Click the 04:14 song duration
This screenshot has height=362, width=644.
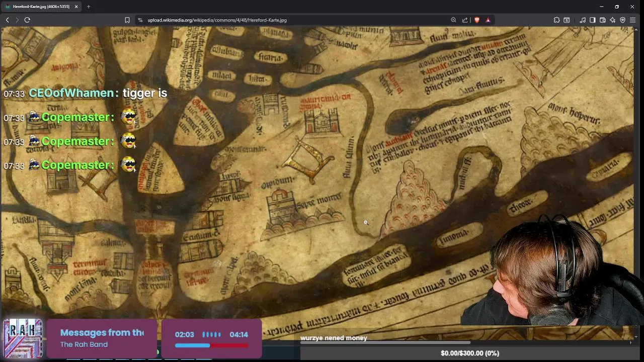click(238, 334)
